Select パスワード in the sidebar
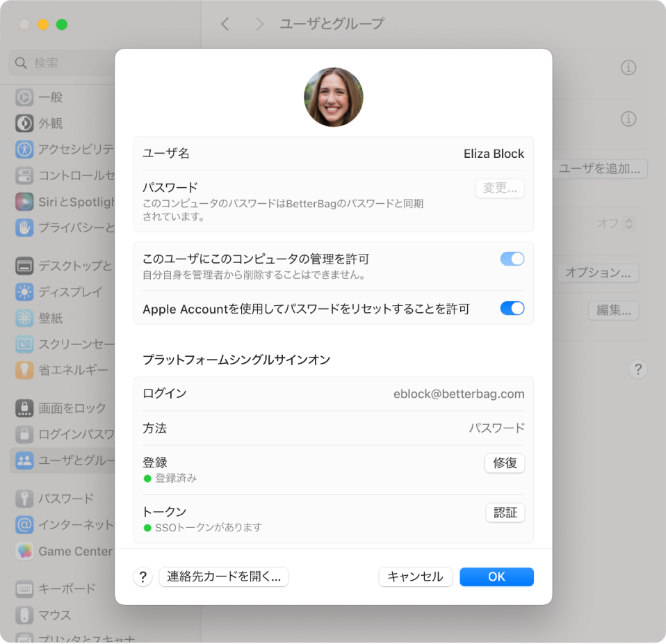 [x=23, y=498]
